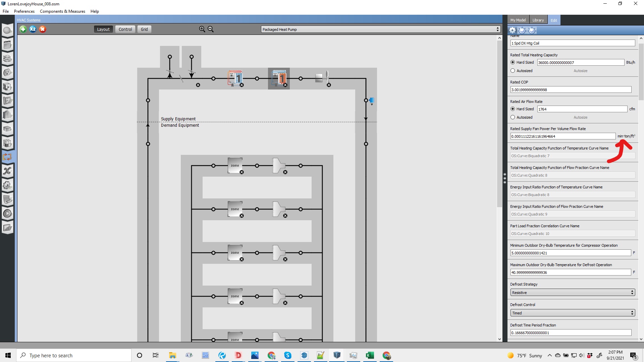Switch to the Control view
This screenshot has height=362, width=644.
click(x=125, y=29)
